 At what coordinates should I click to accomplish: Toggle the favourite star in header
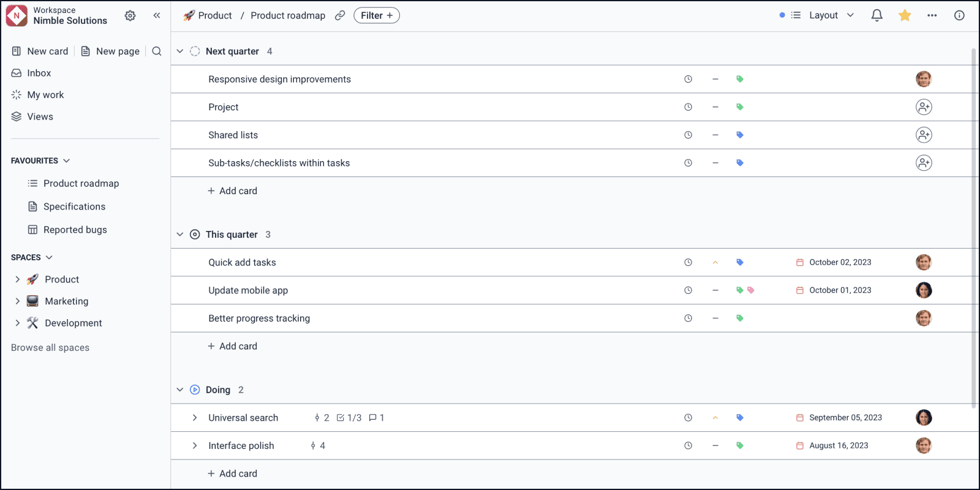[x=905, y=15]
